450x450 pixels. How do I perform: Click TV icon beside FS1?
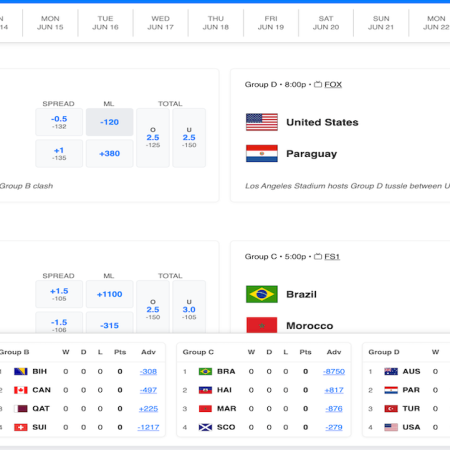tap(318, 256)
